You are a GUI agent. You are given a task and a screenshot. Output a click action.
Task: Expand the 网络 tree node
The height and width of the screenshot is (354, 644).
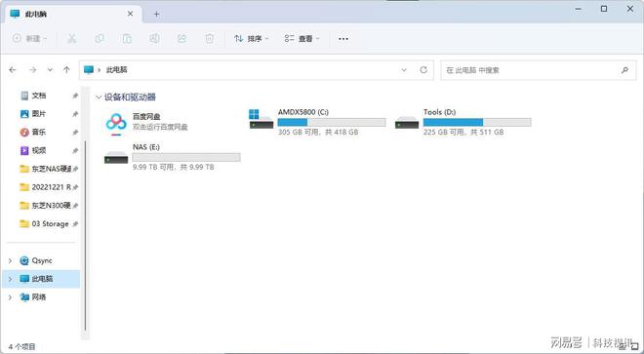(11, 296)
